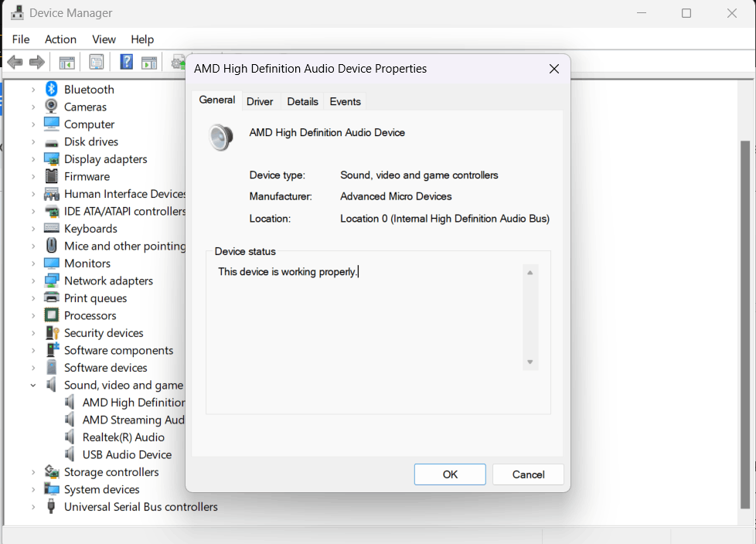Select the Monitors category label

point(87,263)
